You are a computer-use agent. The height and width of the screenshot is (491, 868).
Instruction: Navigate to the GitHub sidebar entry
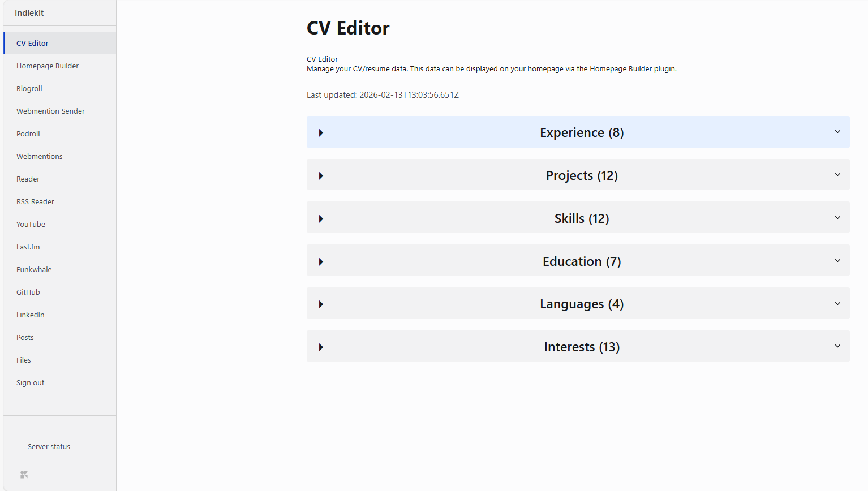click(x=28, y=292)
